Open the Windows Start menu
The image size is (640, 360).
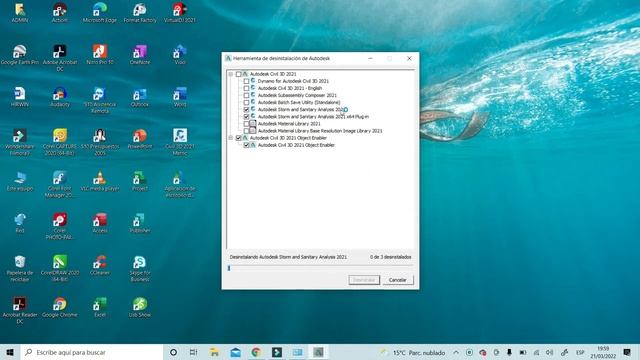(10, 352)
